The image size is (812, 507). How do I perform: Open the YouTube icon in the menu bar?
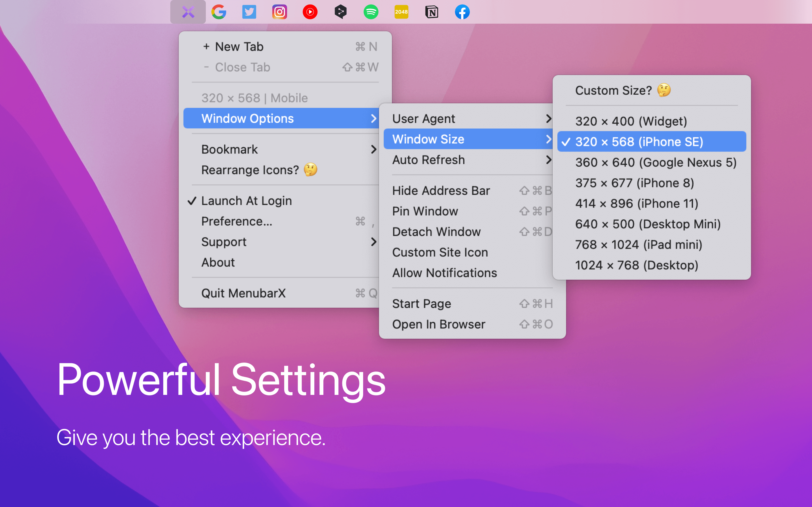click(x=310, y=12)
